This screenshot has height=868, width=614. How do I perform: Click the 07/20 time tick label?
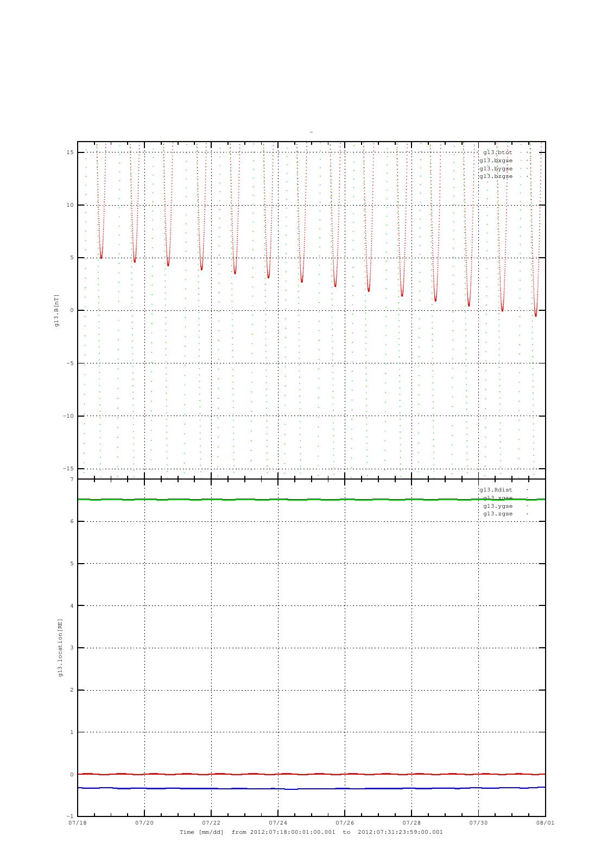tap(144, 823)
